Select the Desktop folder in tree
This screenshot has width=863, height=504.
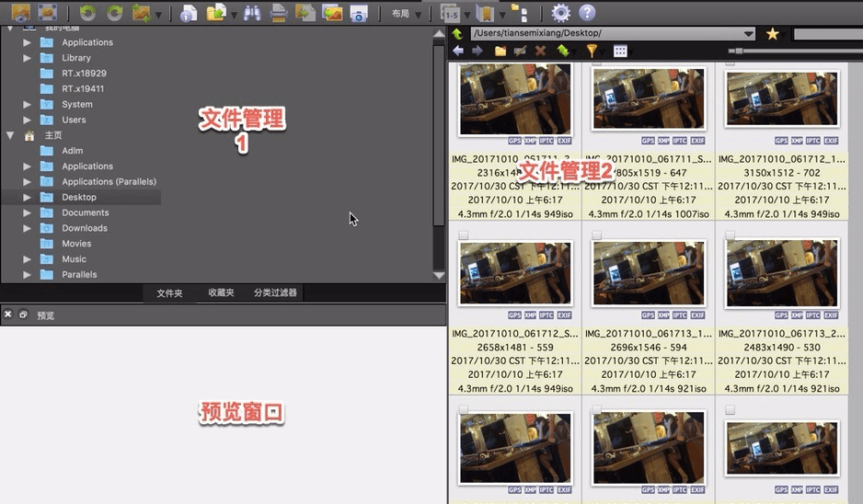(x=81, y=197)
